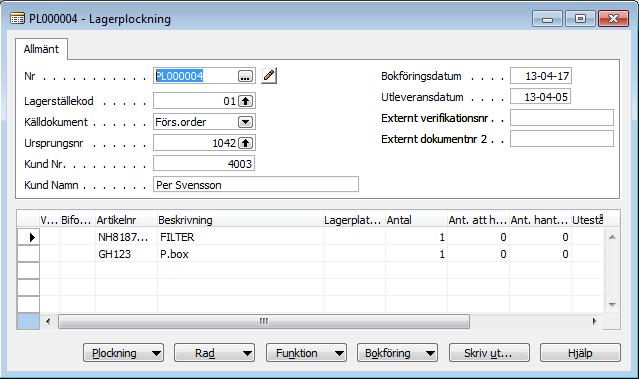Select the GH123 article number cell
Image resolution: width=639 pixels, height=379 pixels.
click(x=126, y=254)
